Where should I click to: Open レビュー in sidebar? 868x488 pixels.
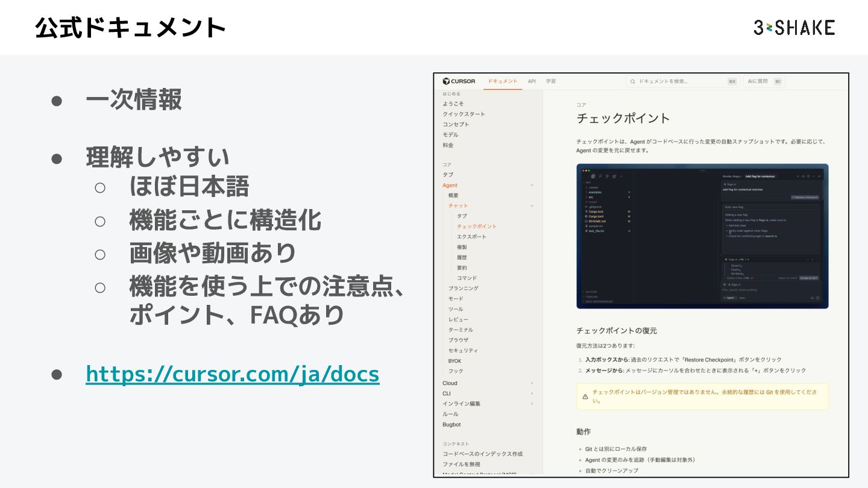point(458,319)
